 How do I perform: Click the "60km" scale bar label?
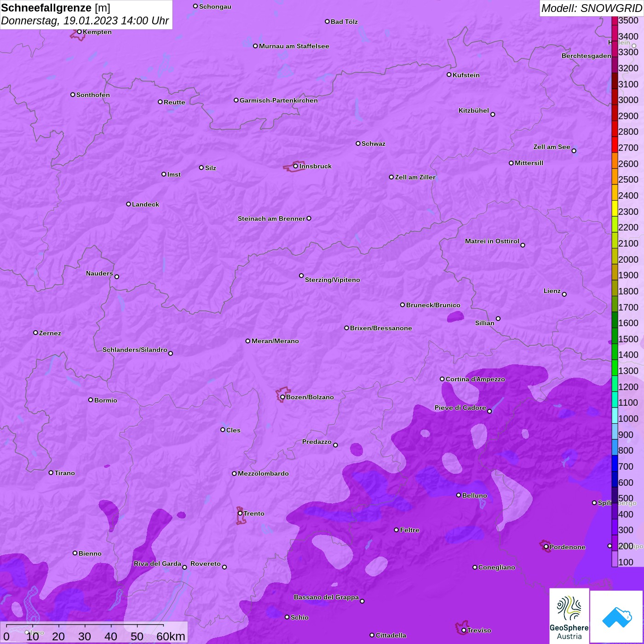(x=171, y=636)
